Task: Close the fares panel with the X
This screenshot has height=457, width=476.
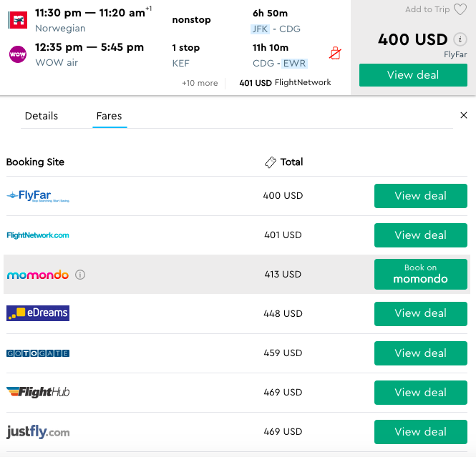Action: (x=464, y=115)
